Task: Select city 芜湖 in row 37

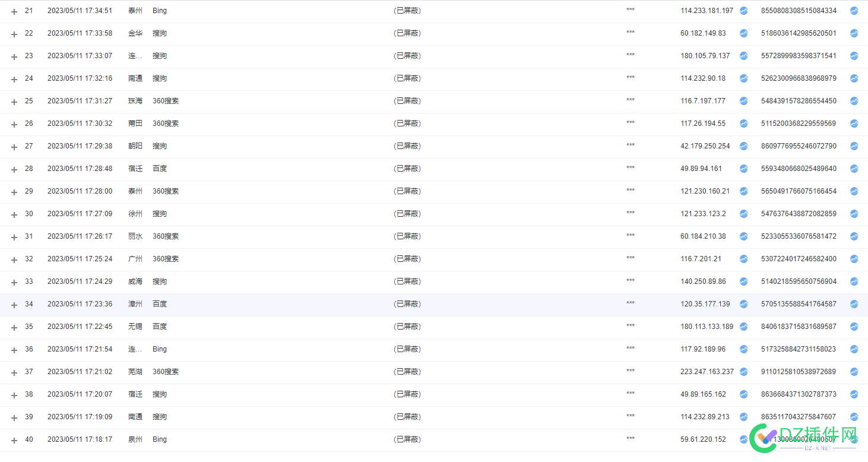Action: pyautogui.click(x=135, y=372)
